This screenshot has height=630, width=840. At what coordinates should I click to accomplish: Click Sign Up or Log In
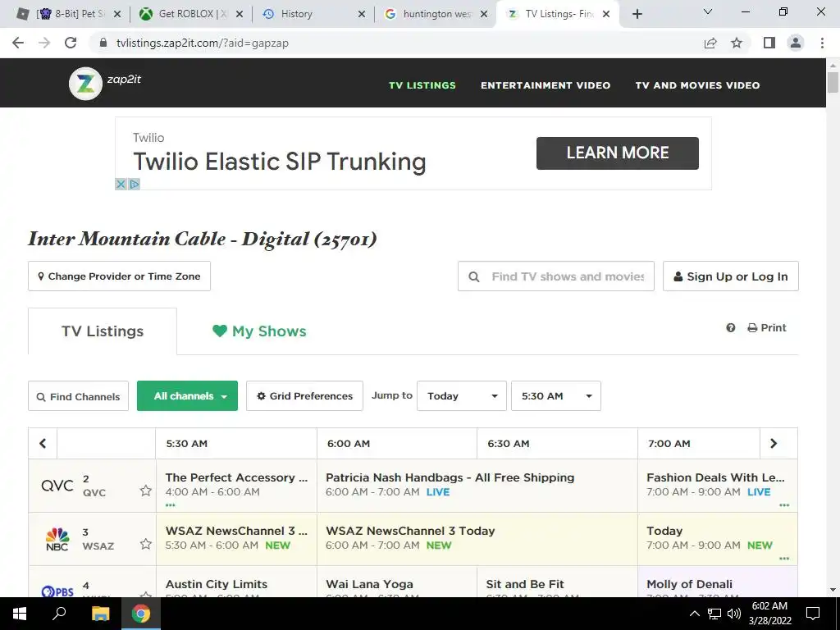coord(731,276)
